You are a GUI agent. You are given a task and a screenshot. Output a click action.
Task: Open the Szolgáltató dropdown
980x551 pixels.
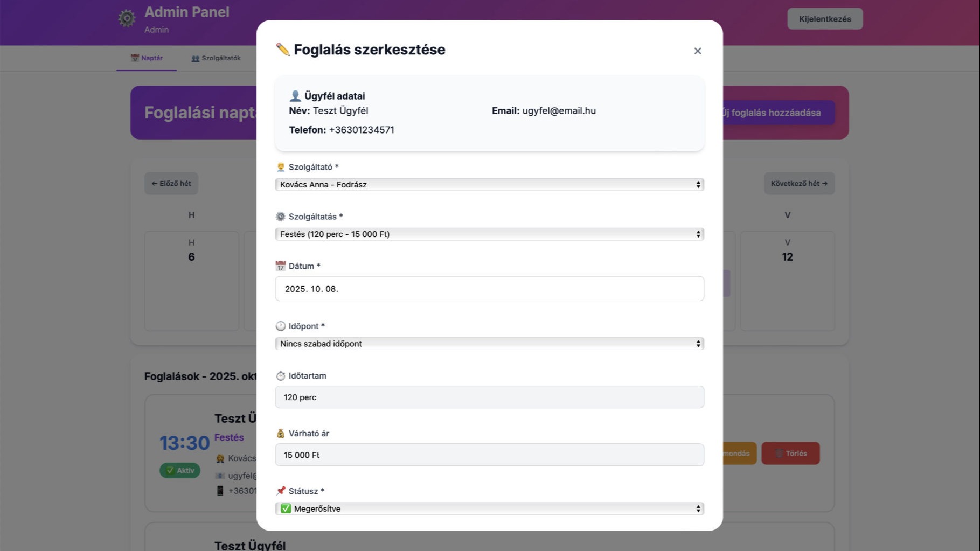(x=489, y=185)
